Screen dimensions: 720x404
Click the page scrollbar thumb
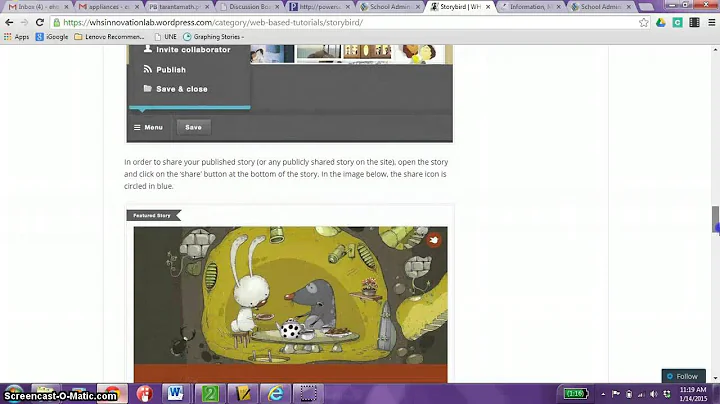[x=715, y=219]
